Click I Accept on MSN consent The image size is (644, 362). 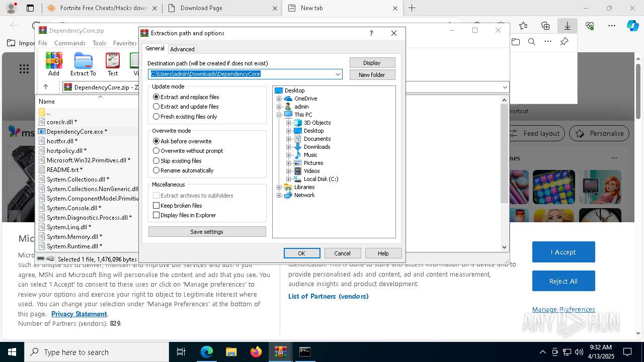coord(563,252)
